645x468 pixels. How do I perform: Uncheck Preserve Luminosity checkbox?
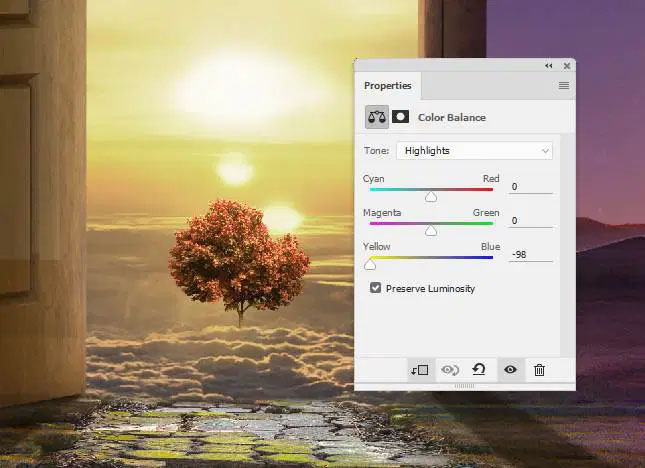tap(375, 288)
